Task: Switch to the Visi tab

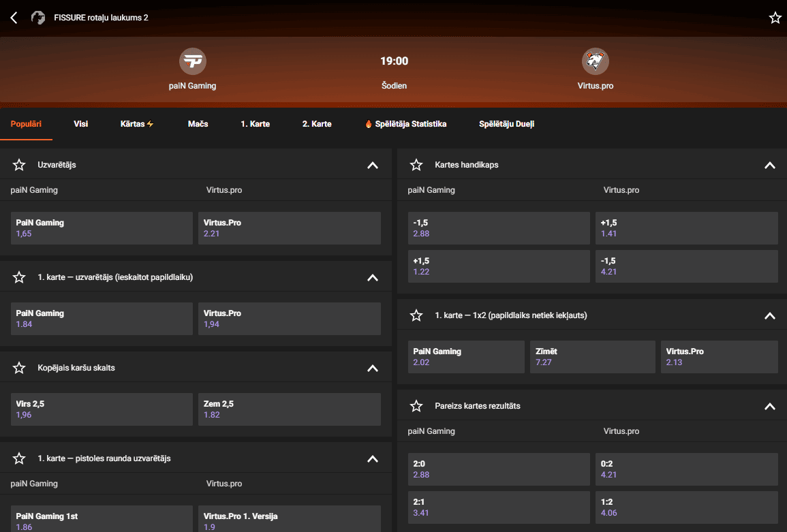Action: tap(81, 124)
